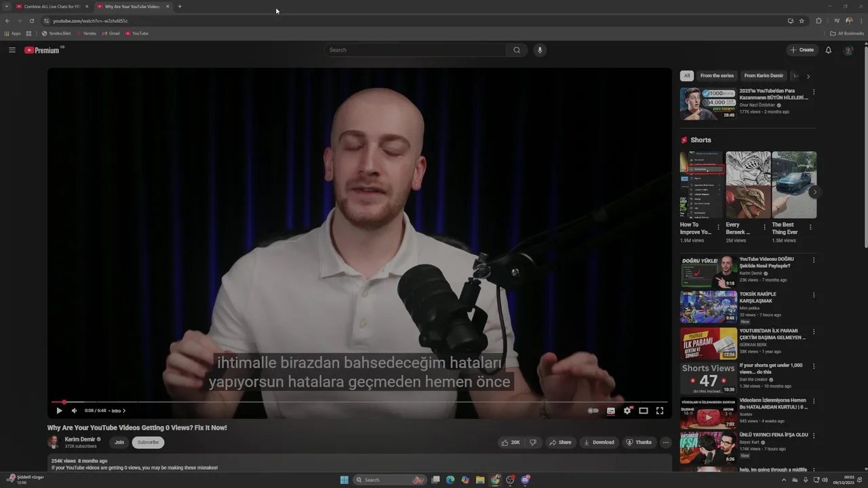The image size is (868, 488).
Task: Select the From the series chip
Action: point(717,76)
